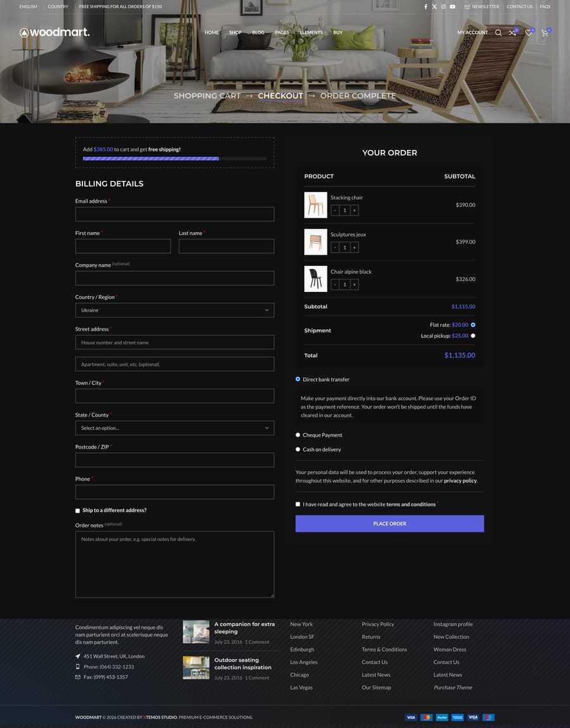
Task: Click the First name field
Action: click(x=123, y=246)
